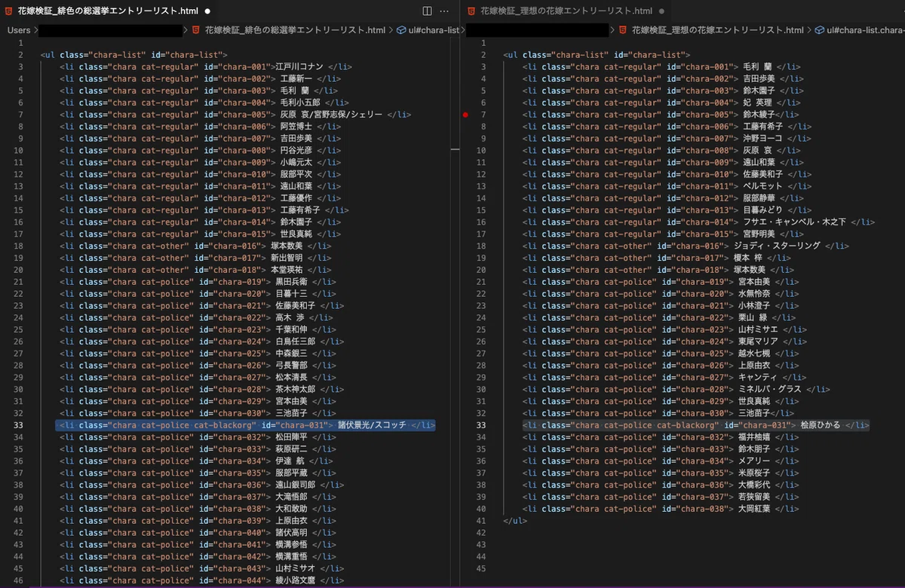
Task: Open the More Actions ellipsis menu
Action: pyautogui.click(x=444, y=11)
